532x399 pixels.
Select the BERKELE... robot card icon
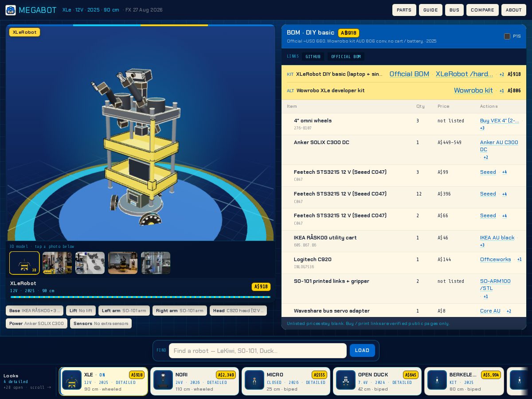click(x=437, y=380)
